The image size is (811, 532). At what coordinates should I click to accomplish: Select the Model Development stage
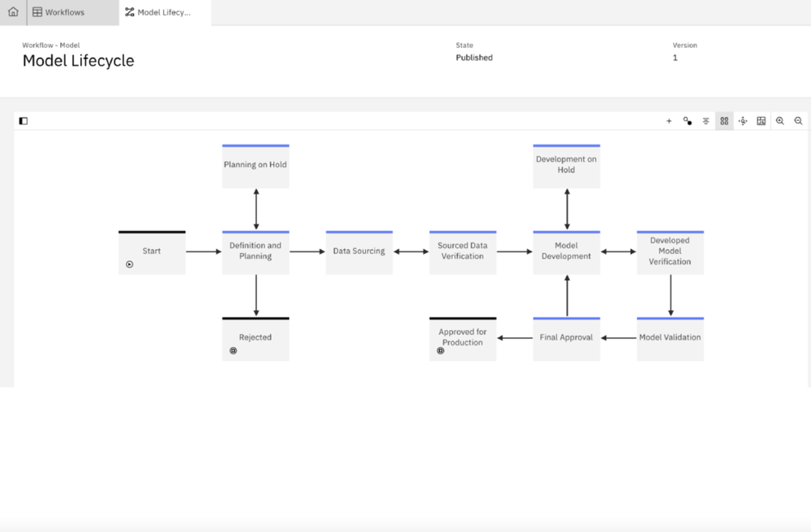coord(566,252)
